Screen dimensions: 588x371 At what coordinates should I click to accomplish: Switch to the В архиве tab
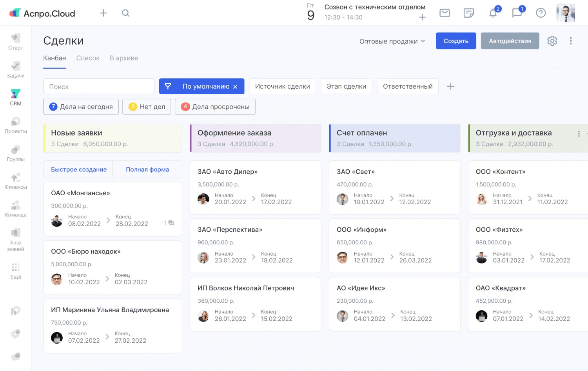coord(124,58)
